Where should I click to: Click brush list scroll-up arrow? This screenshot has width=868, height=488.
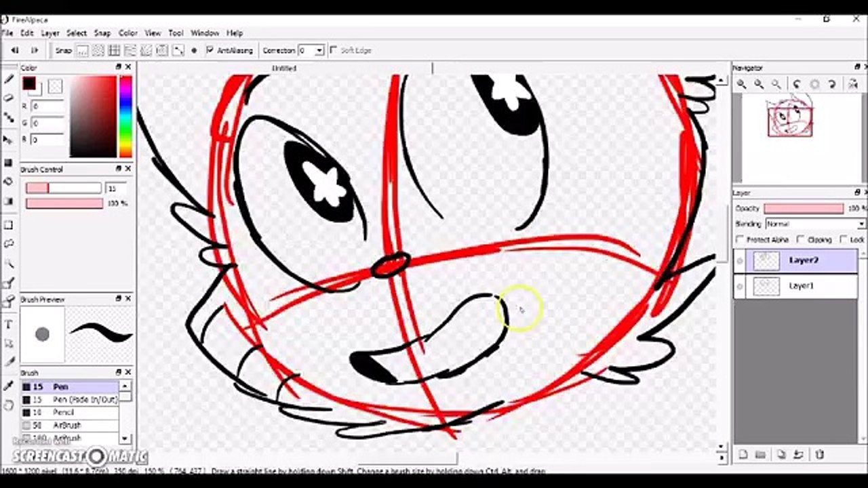click(125, 386)
